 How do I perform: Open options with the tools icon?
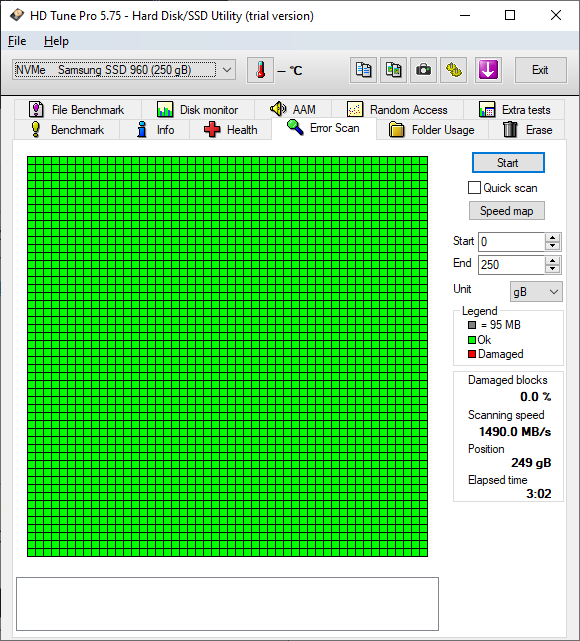pos(453,70)
